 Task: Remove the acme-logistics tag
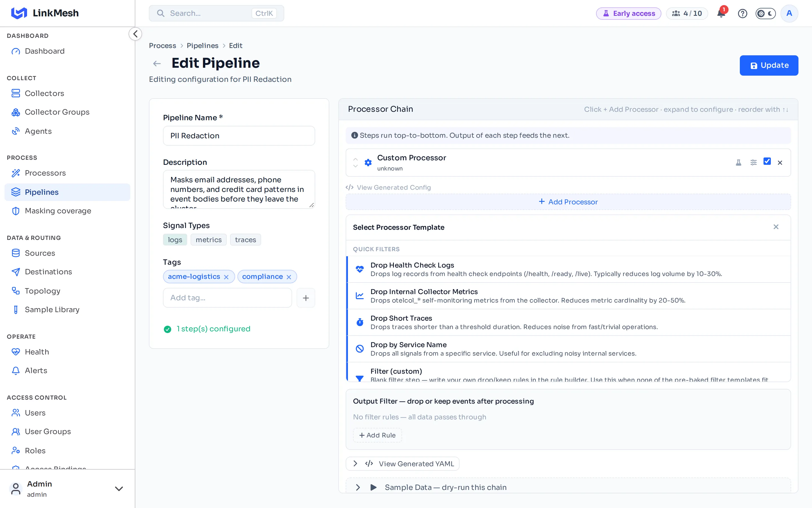pos(226,277)
